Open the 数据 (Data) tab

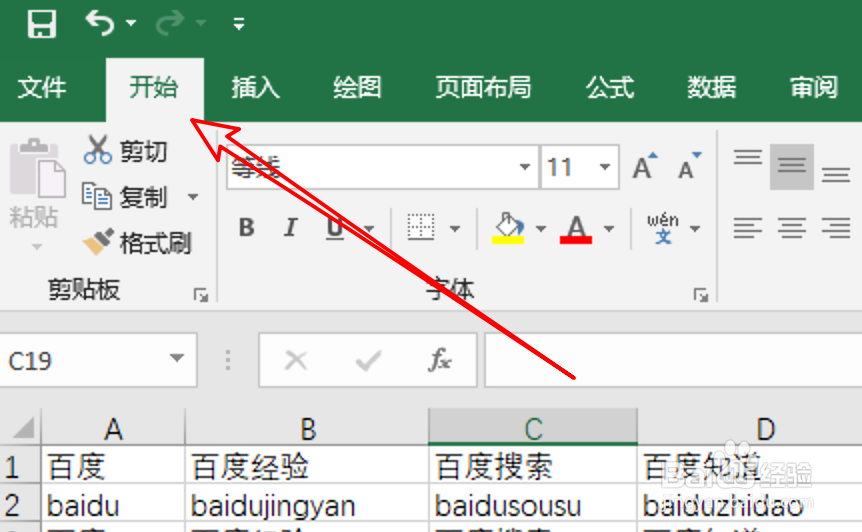click(x=711, y=87)
